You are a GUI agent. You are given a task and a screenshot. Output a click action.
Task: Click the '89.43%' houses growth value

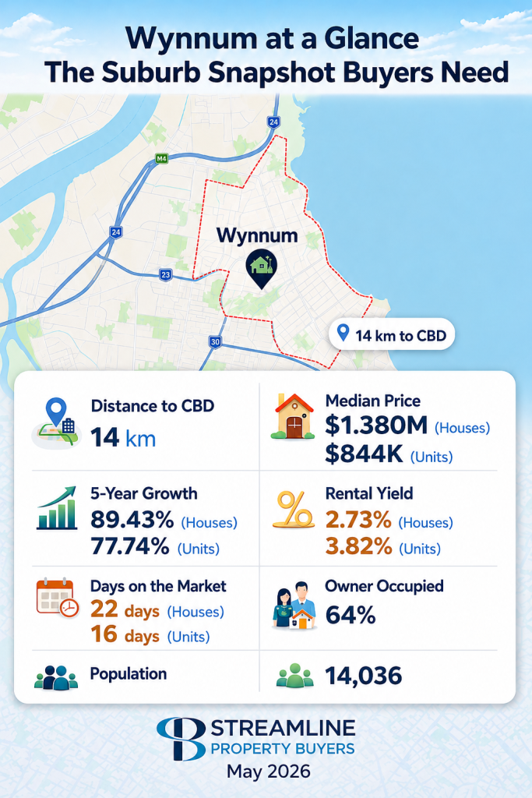132,520
